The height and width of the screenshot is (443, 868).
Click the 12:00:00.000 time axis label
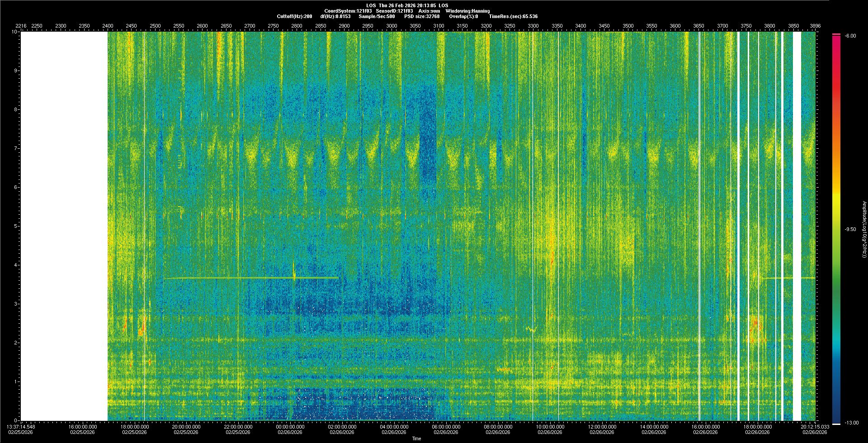[602, 426]
